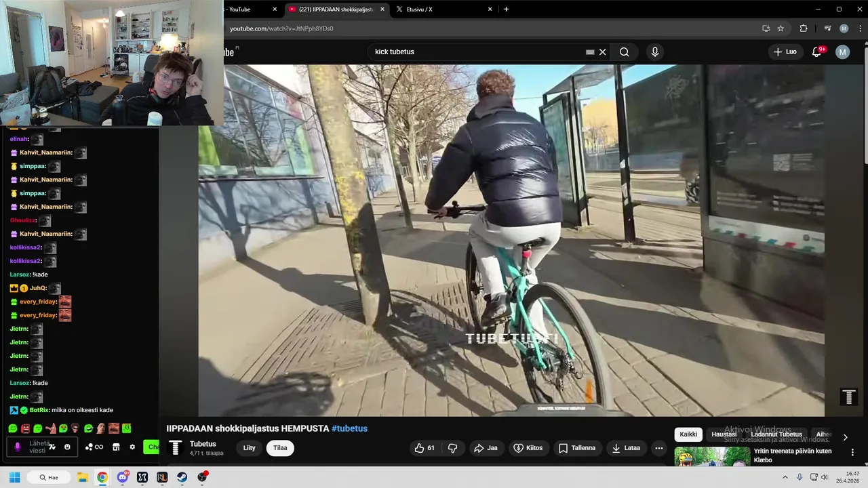Click the Tubetus watermark in the video corner

pyautogui.click(x=848, y=397)
